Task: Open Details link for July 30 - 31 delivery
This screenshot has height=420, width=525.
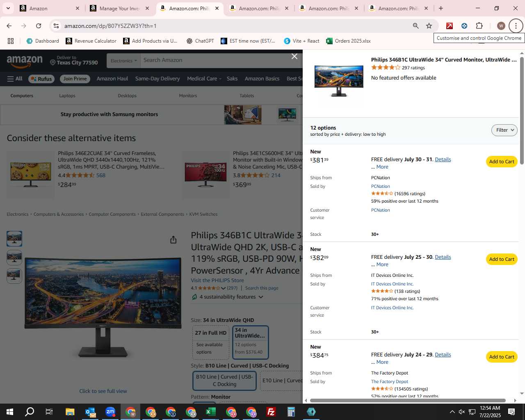Action: pyautogui.click(x=443, y=160)
